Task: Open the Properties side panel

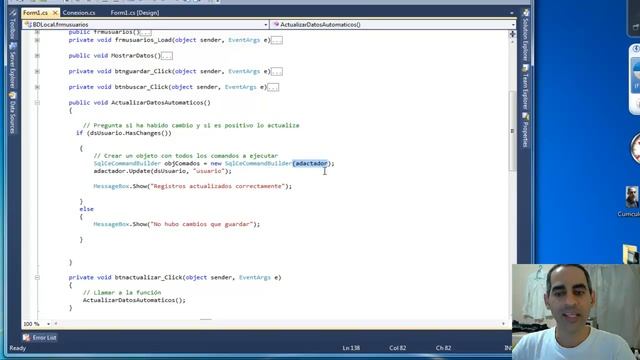Action: 526,130
